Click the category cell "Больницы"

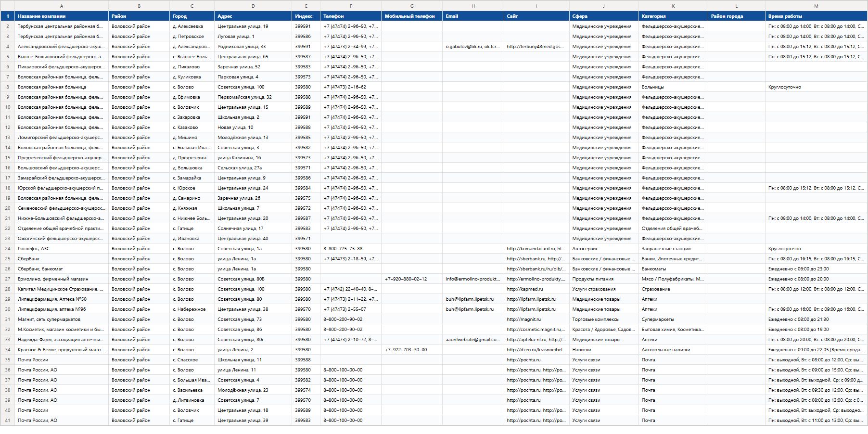point(673,87)
